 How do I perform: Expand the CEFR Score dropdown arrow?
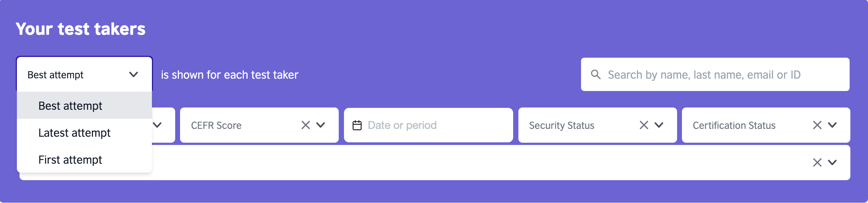tap(321, 125)
